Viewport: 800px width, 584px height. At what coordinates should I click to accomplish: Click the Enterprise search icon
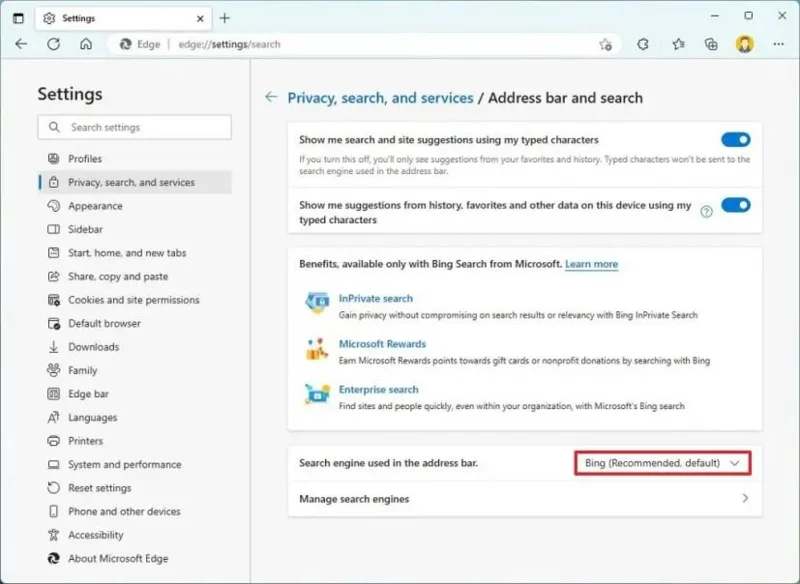point(317,394)
